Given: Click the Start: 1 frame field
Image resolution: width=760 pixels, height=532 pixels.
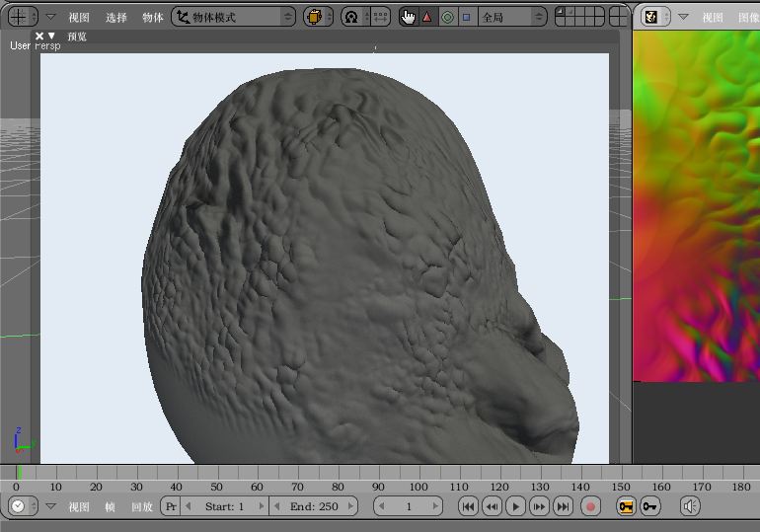Looking at the screenshot, I should (x=224, y=506).
